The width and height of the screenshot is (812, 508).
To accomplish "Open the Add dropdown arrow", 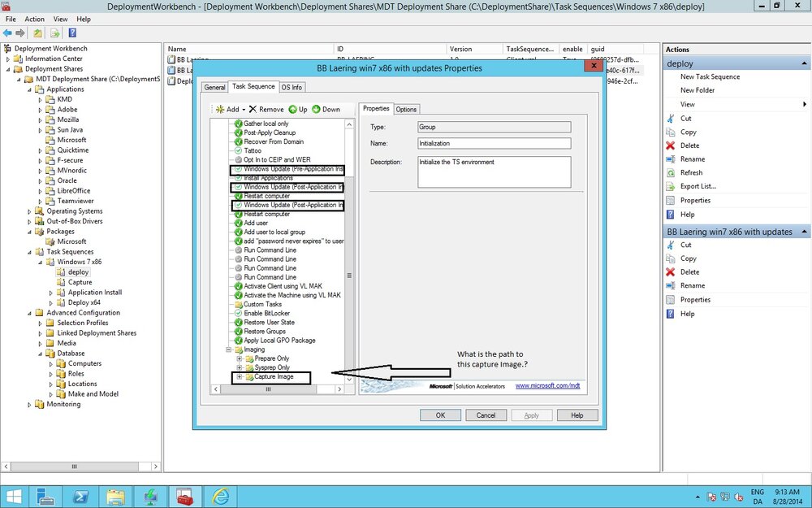I will click(x=244, y=110).
